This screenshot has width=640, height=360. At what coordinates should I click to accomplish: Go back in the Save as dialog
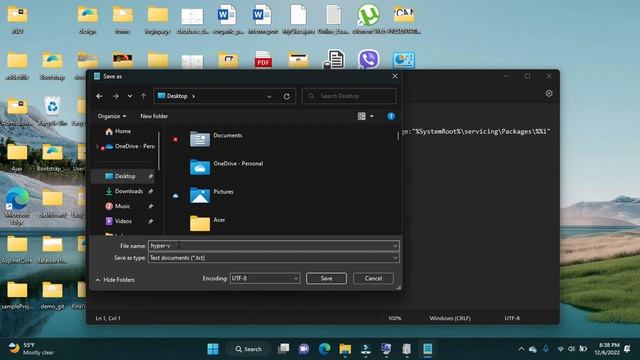point(99,96)
